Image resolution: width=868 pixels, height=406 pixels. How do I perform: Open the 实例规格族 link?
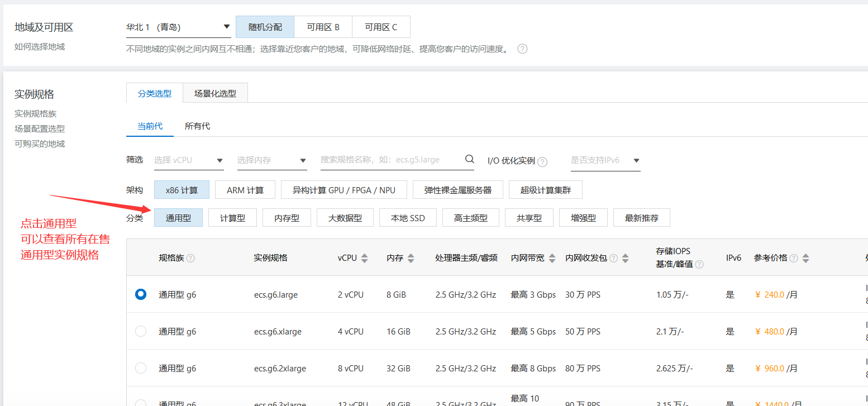tap(35, 113)
